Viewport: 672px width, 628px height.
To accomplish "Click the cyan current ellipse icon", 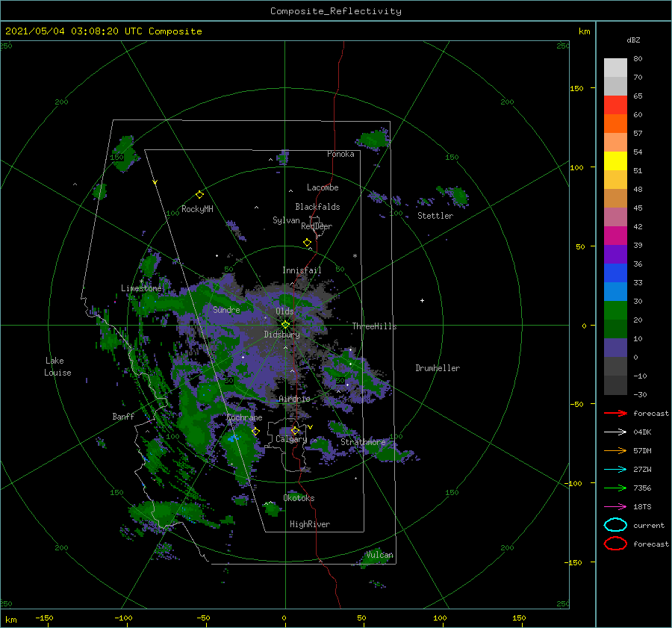I will (615, 525).
